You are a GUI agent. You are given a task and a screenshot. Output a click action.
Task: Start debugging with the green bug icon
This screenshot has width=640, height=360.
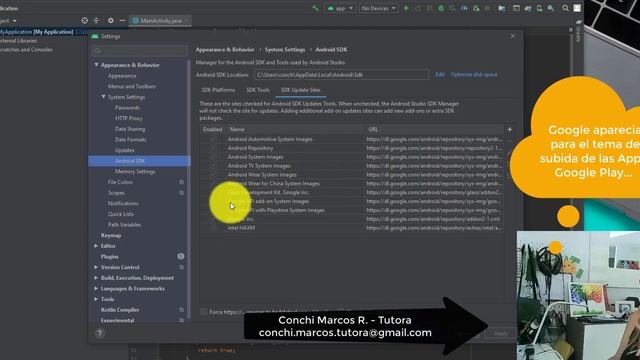click(441, 8)
